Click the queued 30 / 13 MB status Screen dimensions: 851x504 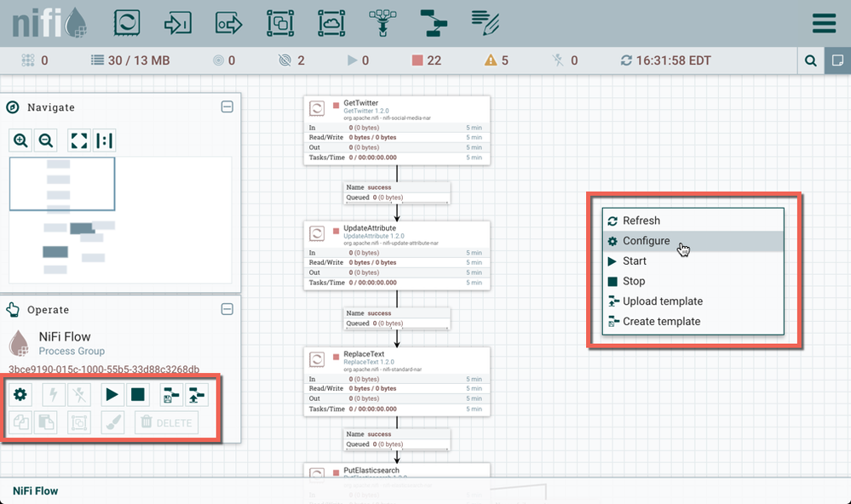click(130, 60)
